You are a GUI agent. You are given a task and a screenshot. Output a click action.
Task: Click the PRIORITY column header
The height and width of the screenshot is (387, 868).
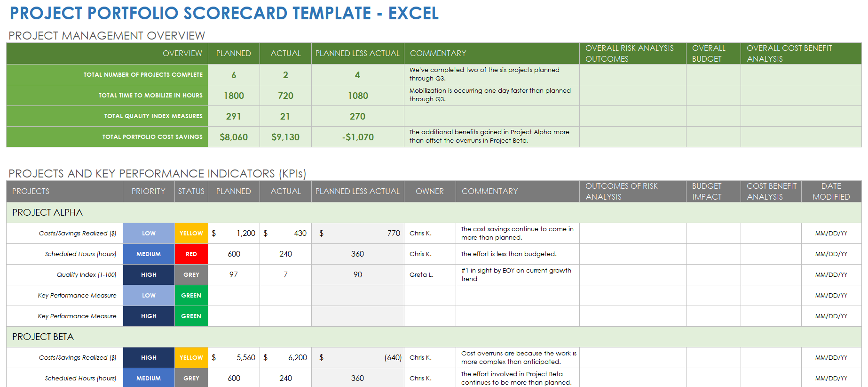click(149, 192)
